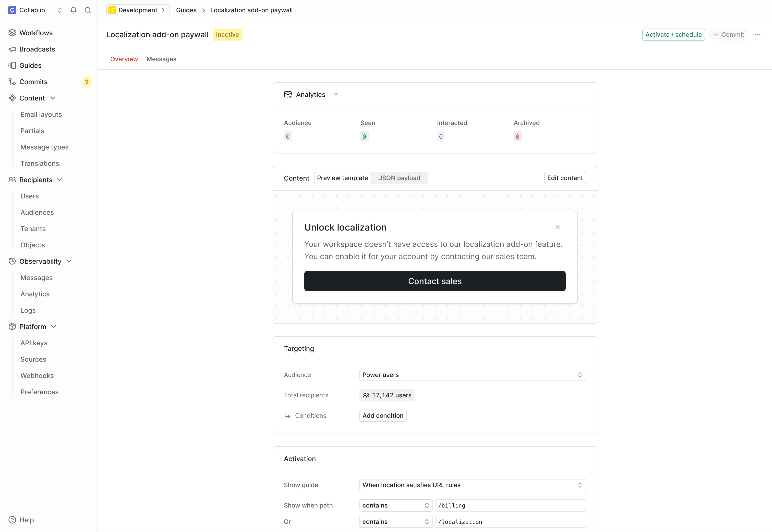Open the Power users audience dropdown

click(472, 375)
